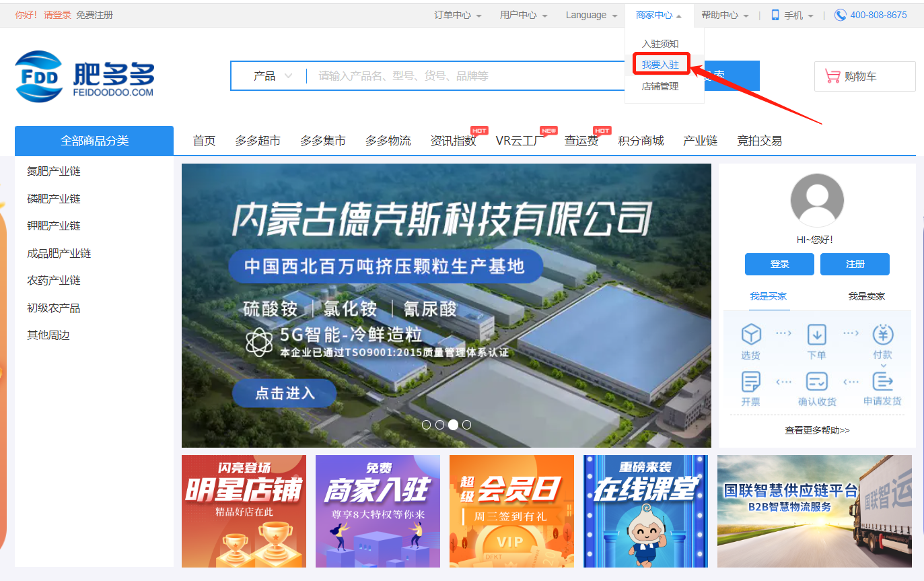This screenshot has width=924, height=581.
Task: Open the 产品 search type selector
Action: (273, 76)
